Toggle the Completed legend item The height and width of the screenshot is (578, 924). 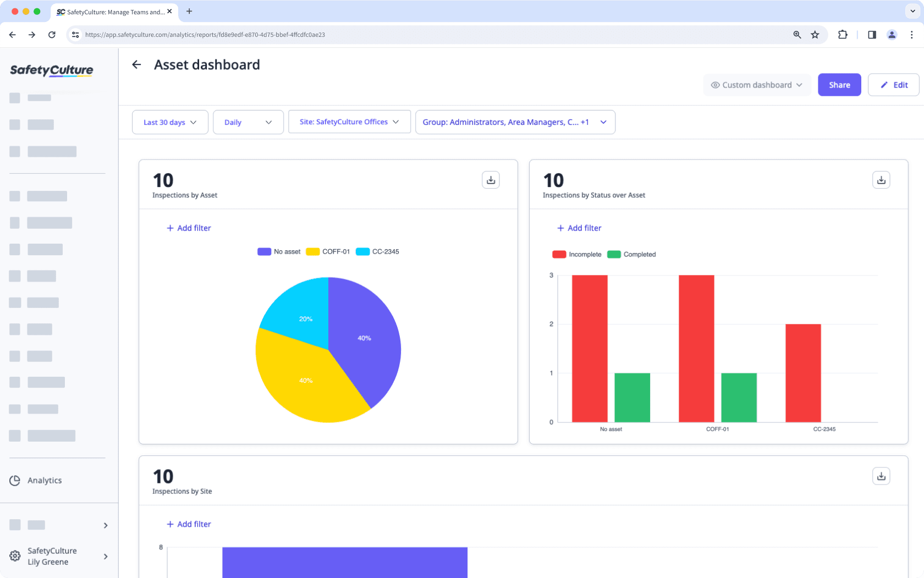(x=631, y=254)
